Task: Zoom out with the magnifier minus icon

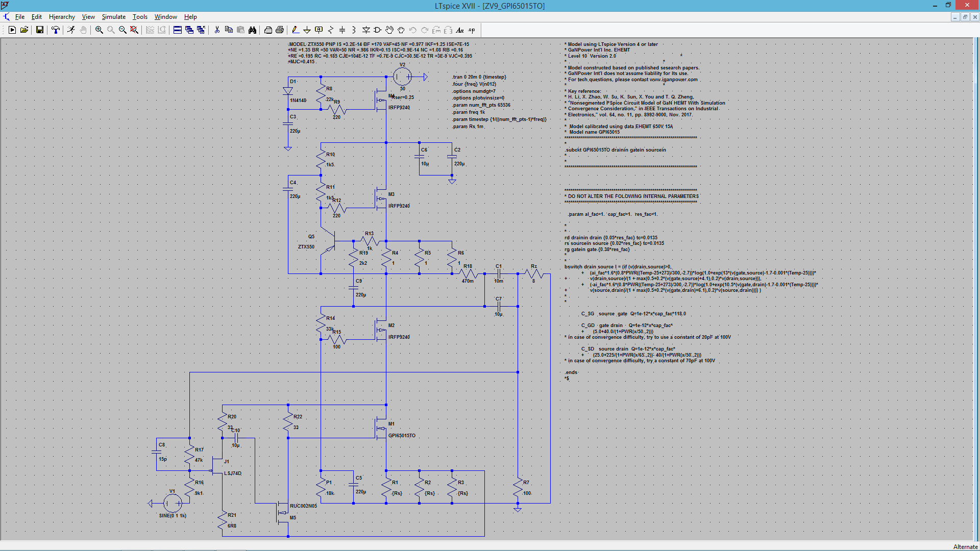Action: [x=122, y=30]
